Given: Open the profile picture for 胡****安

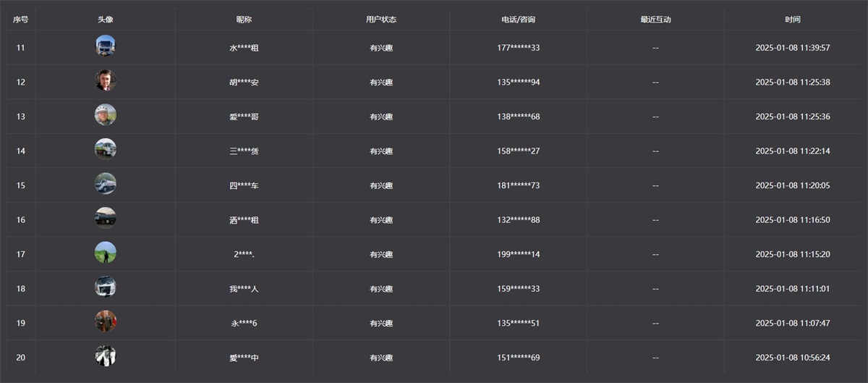Looking at the screenshot, I should click(x=106, y=80).
